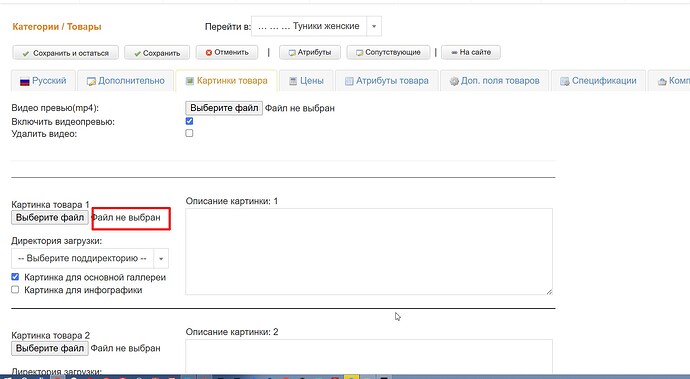Screen dimensions: 690x379
Task: Expand the Выберите поддиректорию dropdown
Action: (161, 258)
